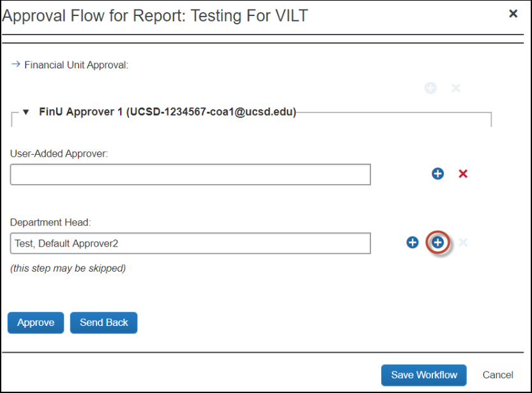Click the red-circled add step icon
532x393 pixels.
[438, 243]
